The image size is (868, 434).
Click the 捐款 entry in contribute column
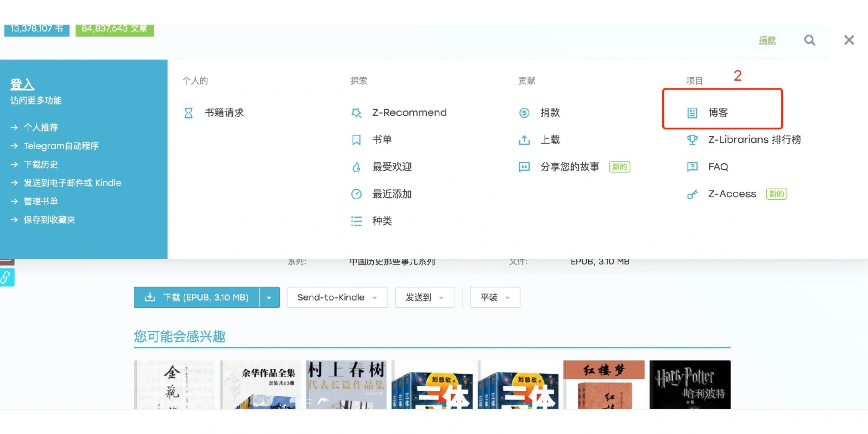[x=550, y=113]
